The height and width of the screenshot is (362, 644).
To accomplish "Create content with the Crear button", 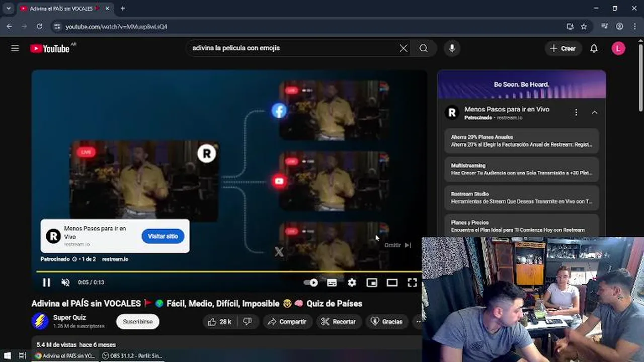I will (x=562, y=48).
